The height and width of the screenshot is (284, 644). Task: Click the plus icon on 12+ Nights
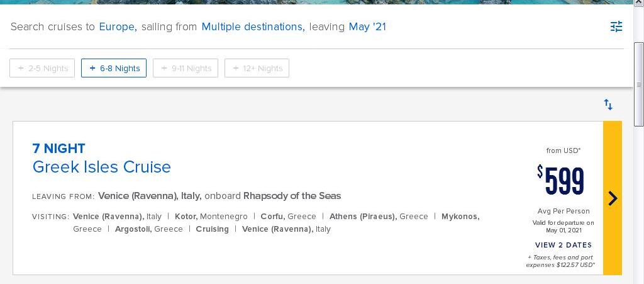pos(236,68)
